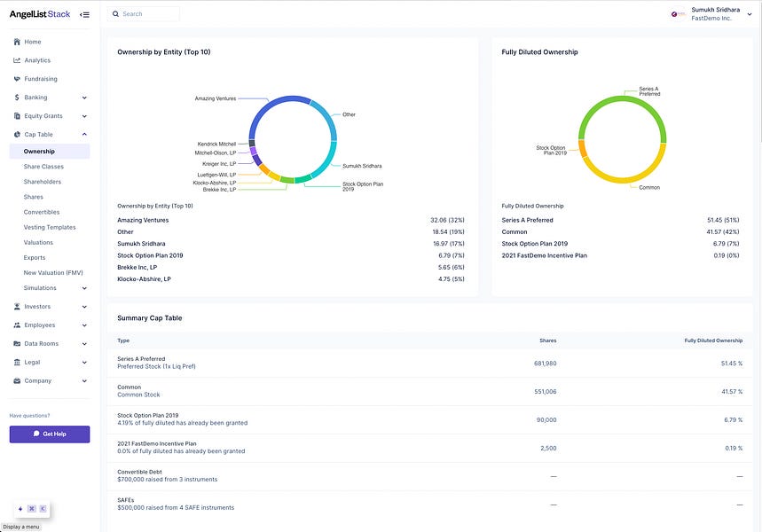Select the Data Rooms folder icon
This screenshot has height=532, width=762.
point(16,343)
